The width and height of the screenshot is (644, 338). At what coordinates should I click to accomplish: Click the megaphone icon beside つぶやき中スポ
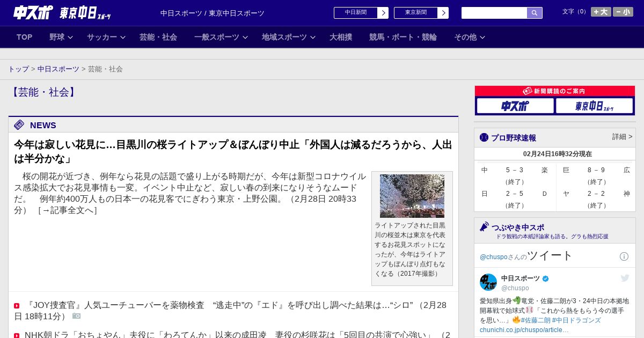coord(484,227)
